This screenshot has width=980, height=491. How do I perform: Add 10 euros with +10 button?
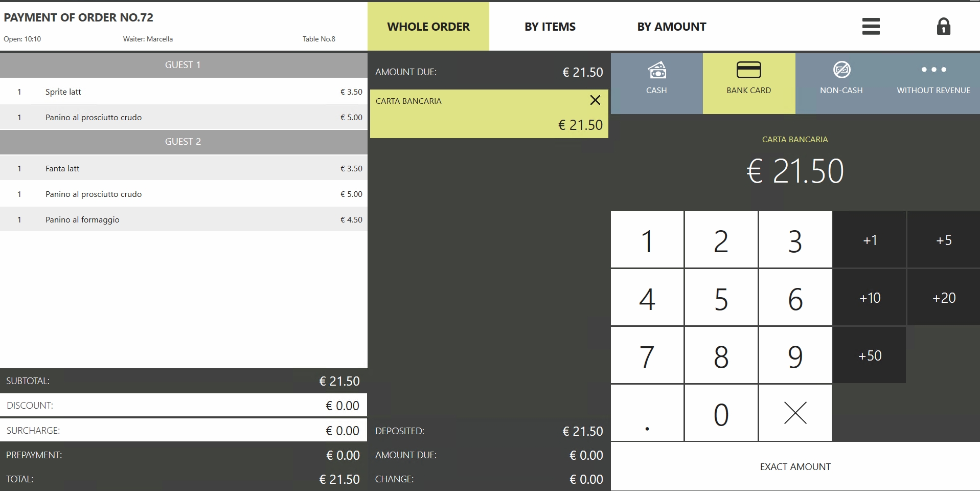870,298
